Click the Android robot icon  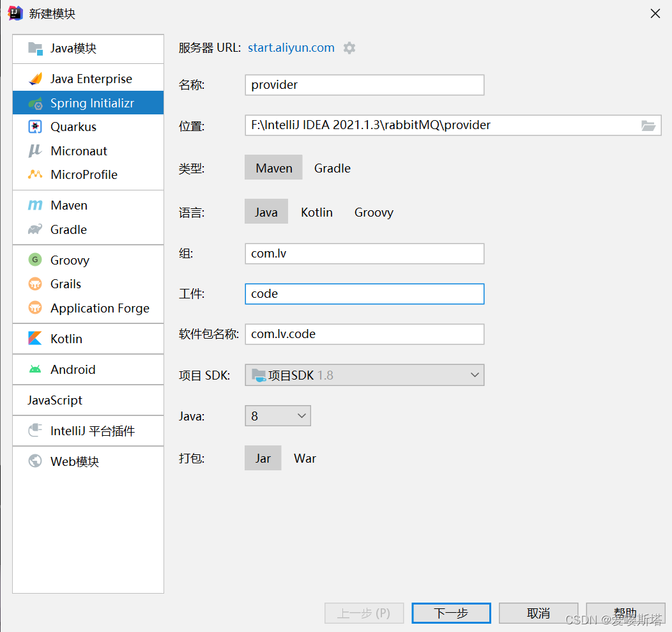[x=35, y=369]
